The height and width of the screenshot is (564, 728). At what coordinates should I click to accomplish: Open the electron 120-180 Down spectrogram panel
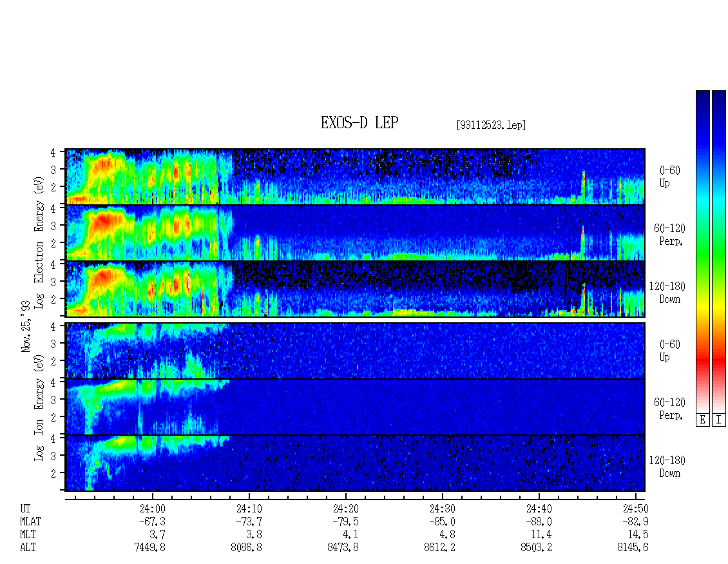pos(355,289)
